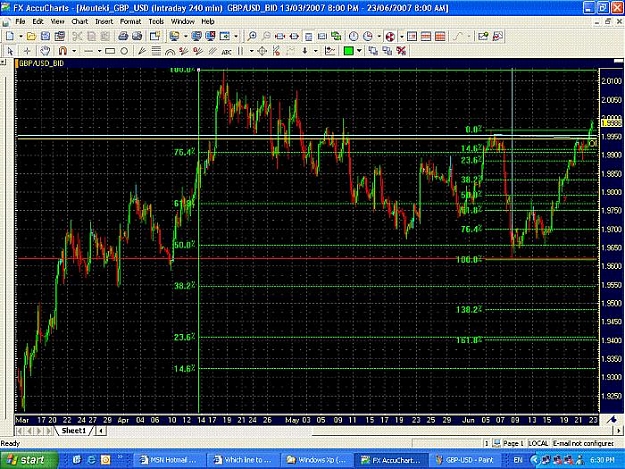Image resolution: width=625 pixels, height=469 pixels.
Task: Click the LOCAL status bar entry
Action: (x=539, y=443)
